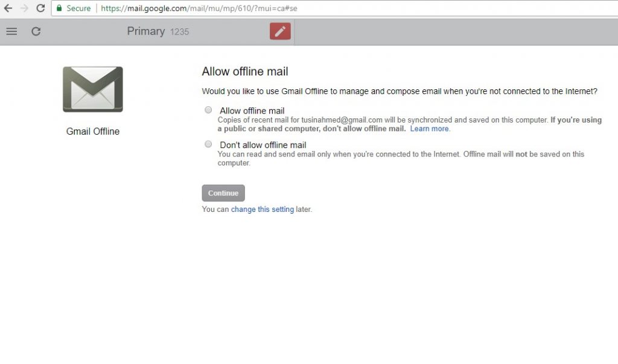This screenshot has height=364, width=618.
Task: Click the 1235 message count next to Primary
Action: 180,32
